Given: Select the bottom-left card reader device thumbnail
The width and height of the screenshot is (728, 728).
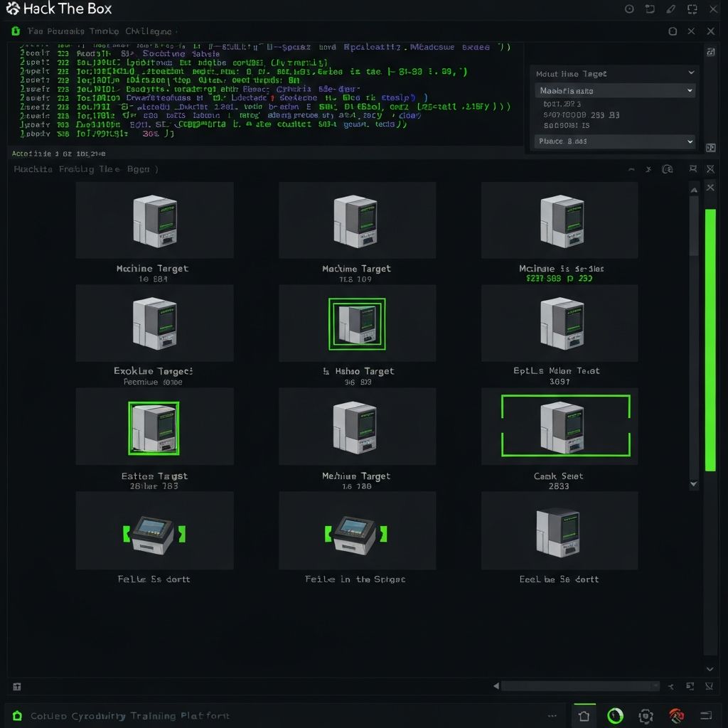Looking at the screenshot, I should click(154, 532).
